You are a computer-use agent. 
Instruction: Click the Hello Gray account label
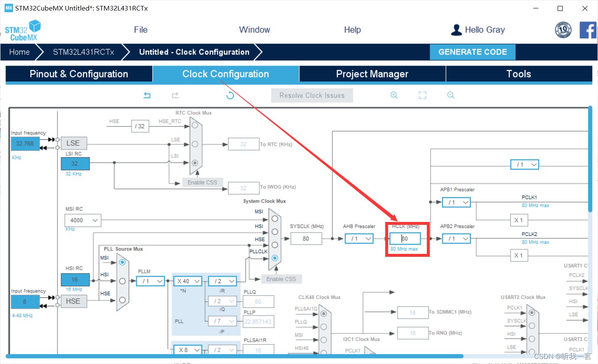pyautogui.click(x=485, y=30)
